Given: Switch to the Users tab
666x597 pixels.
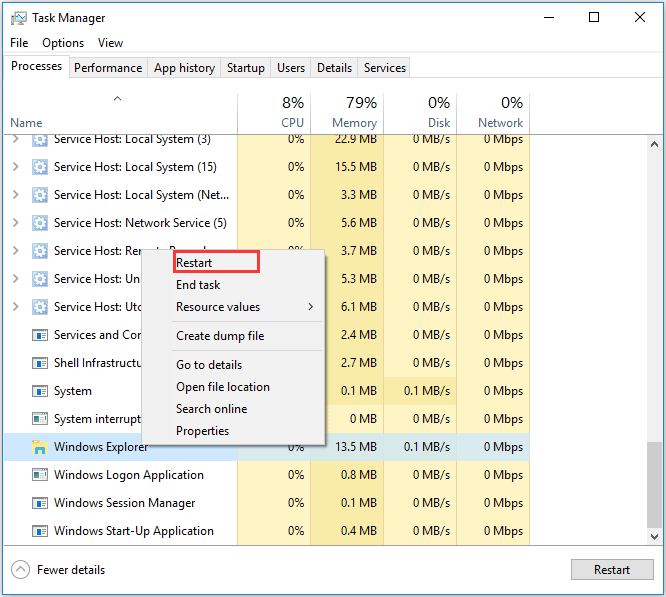Looking at the screenshot, I should [291, 68].
